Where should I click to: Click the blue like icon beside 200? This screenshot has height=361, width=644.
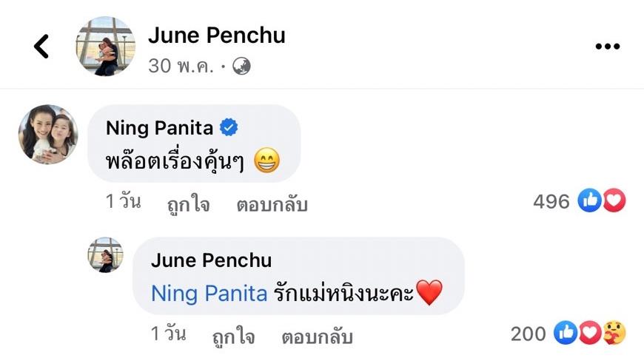tap(566, 334)
